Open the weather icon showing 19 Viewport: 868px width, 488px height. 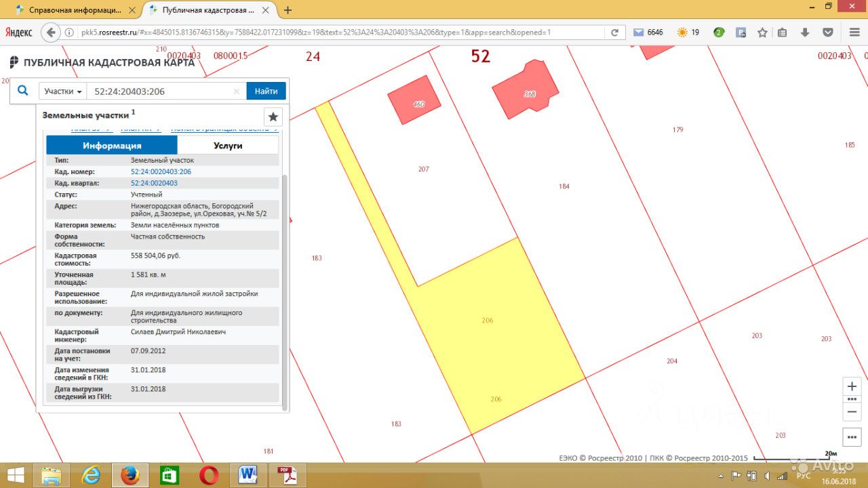coord(688,33)
